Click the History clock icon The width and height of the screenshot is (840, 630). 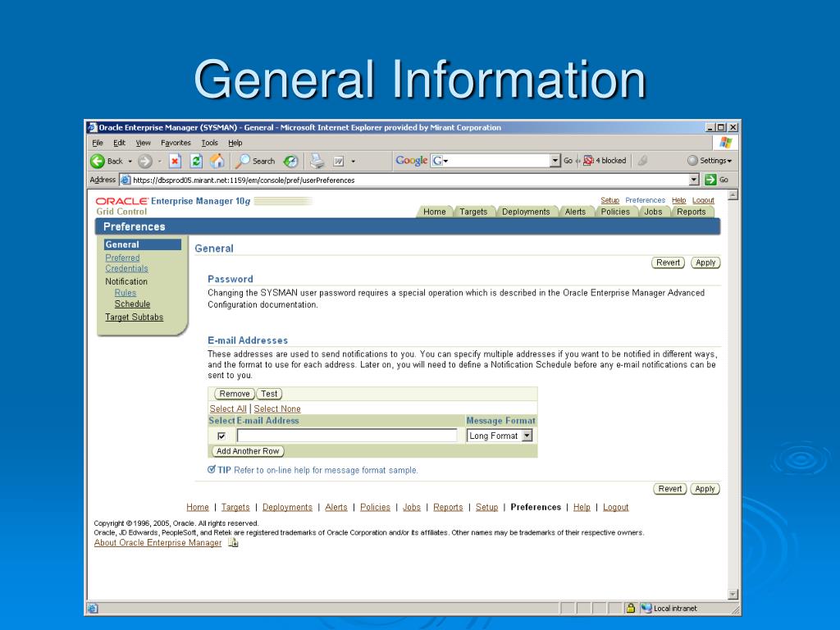(x=291, y=161)
